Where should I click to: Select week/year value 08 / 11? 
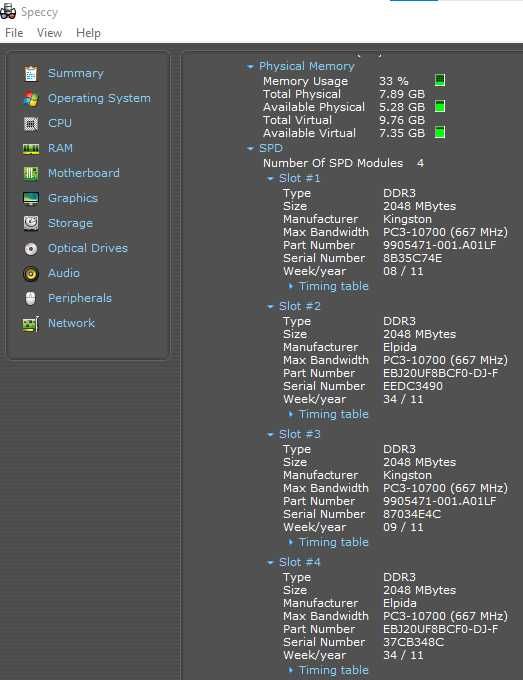tap(403, 271)
